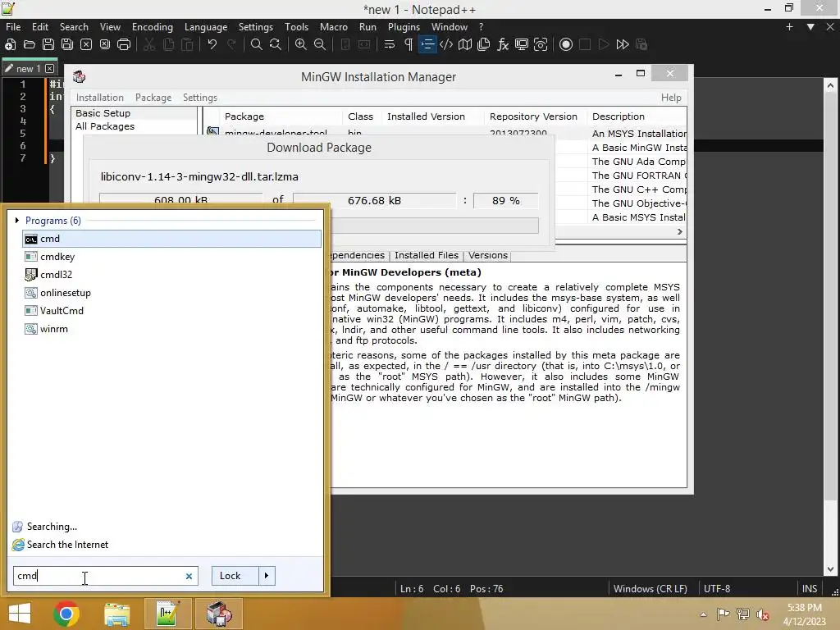The image size is (840, 630).
Task: Print the document from the Notepad++ toolbar
Action: [124, 44]
